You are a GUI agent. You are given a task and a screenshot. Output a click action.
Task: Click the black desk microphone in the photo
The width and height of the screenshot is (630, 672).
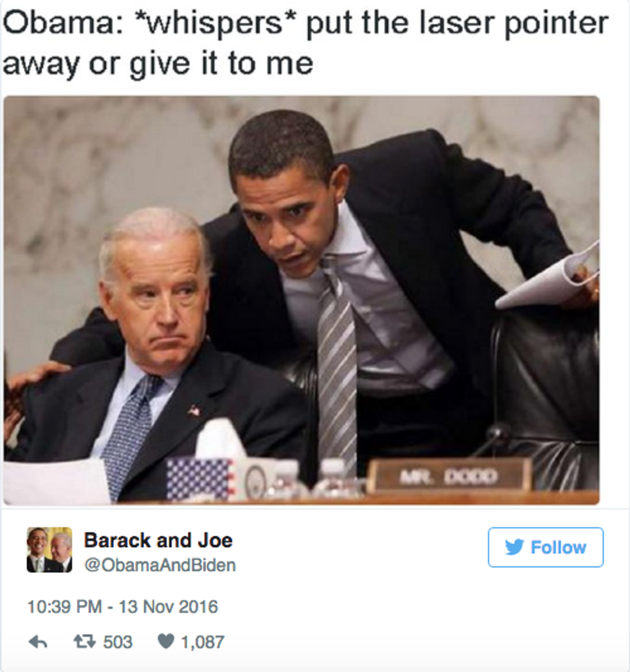coord(494,440)
